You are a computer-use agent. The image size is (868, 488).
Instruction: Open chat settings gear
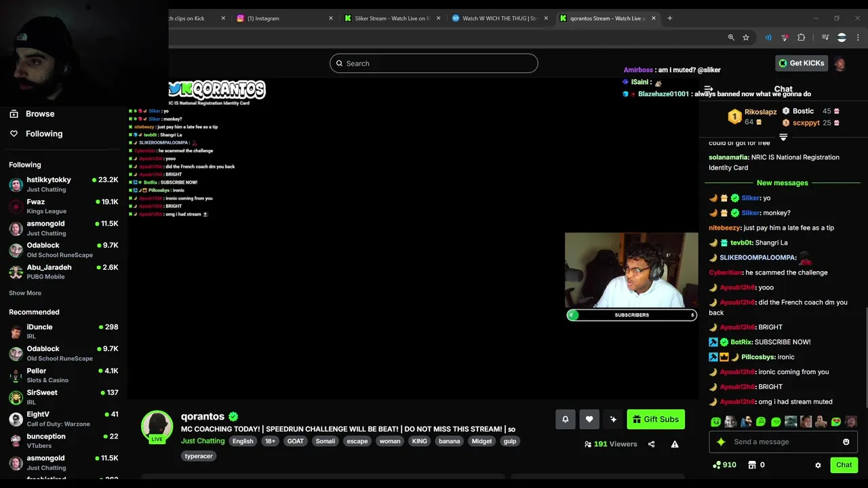(x=818, y=465)
